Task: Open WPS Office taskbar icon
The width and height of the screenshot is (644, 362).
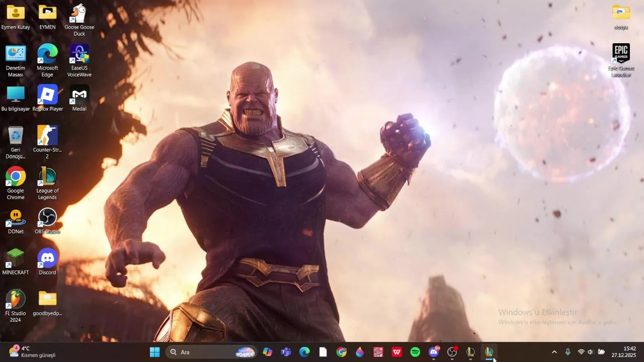Action: point(397,352)
